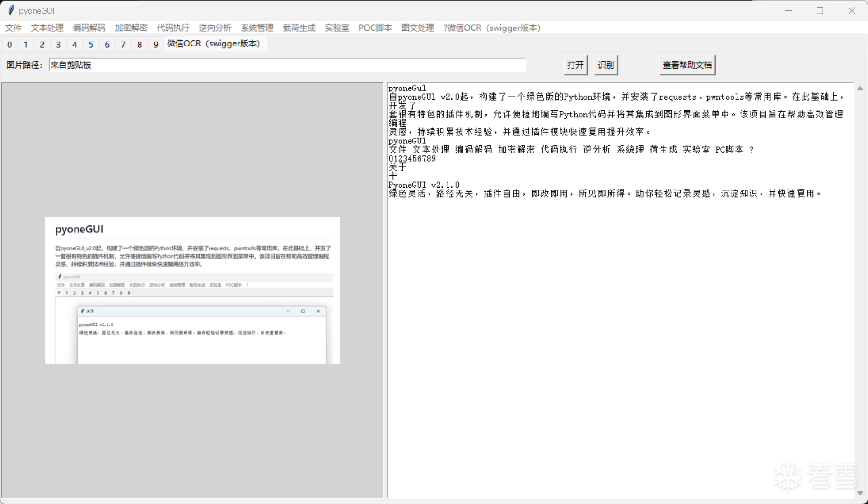Open the POC脚本 menu
The height and width of the screenshot is (504, 868).
[x=375, y=28]
